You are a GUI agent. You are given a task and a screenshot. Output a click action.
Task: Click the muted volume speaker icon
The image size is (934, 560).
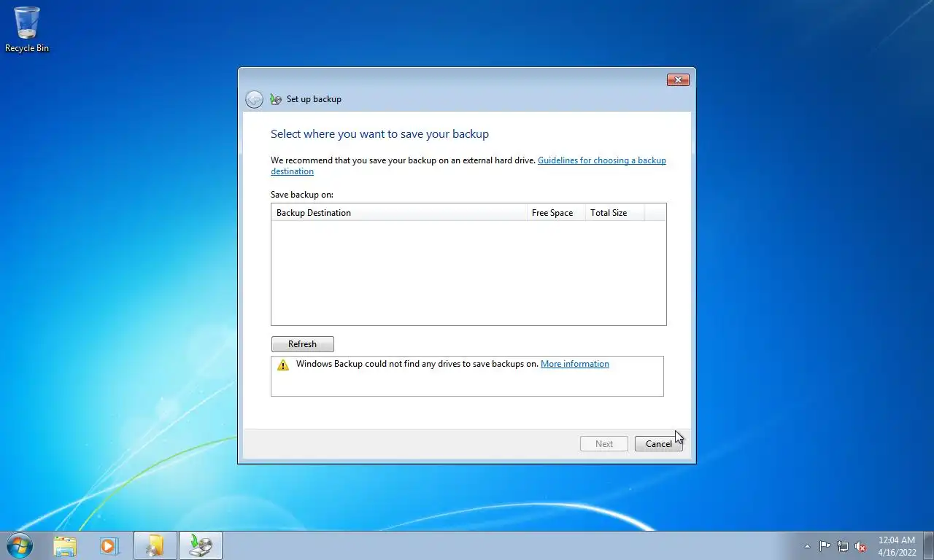(860, 546)
